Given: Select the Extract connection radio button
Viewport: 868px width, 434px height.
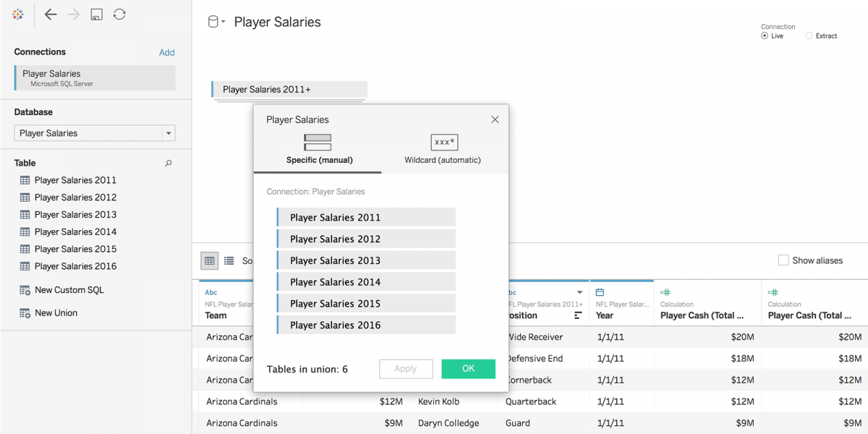Looking at the screenshot, I should (809, 35).
